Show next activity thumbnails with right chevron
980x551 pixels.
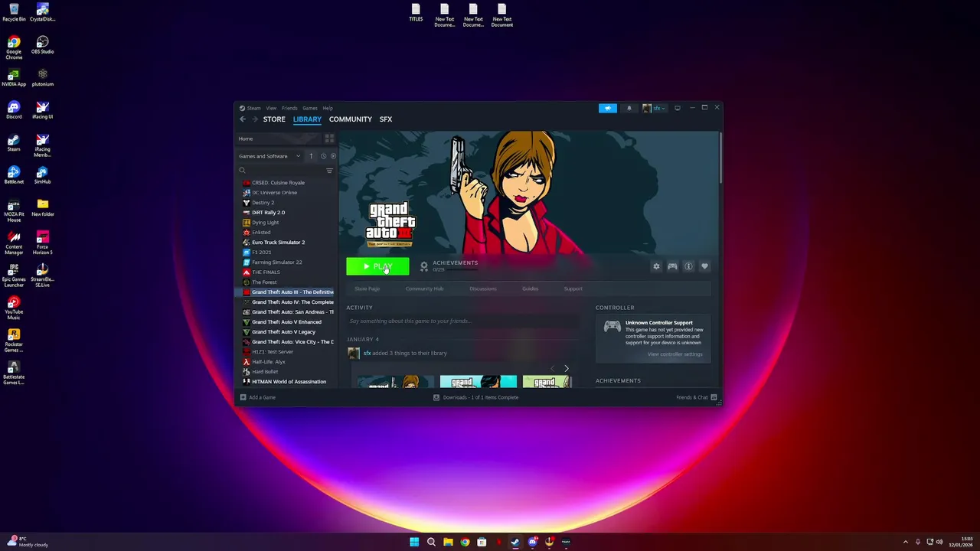[567, 369]
